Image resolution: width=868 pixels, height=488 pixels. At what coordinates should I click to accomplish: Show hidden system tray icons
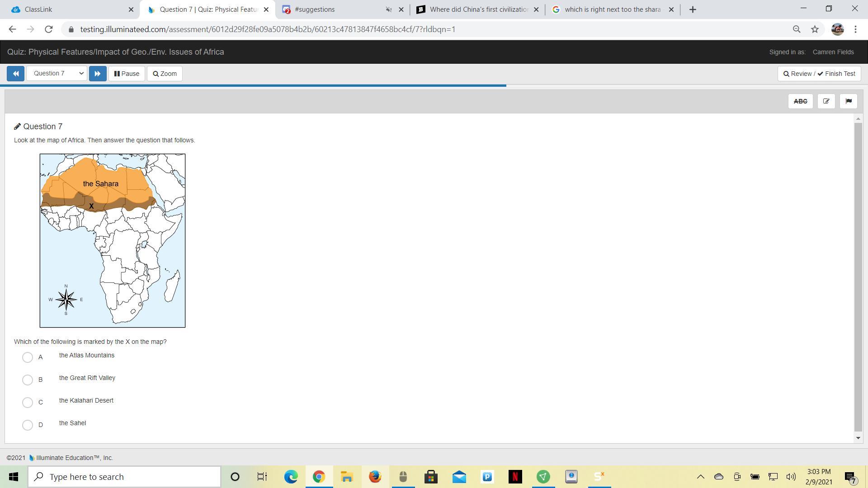[x=700, y=477]
